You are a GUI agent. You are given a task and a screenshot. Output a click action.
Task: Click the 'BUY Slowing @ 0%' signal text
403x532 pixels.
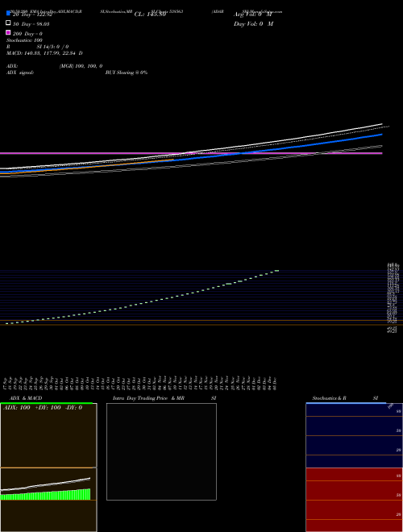tap(127, 73)
